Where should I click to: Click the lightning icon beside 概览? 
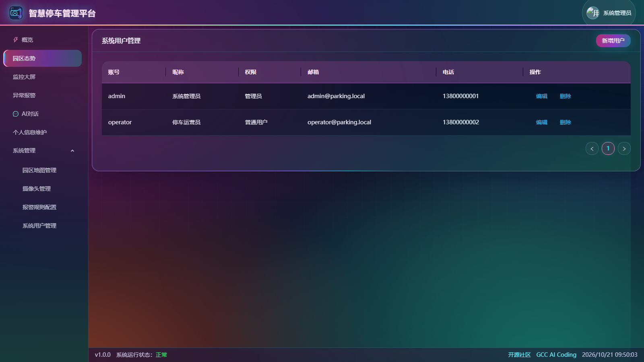click(16, 40)
